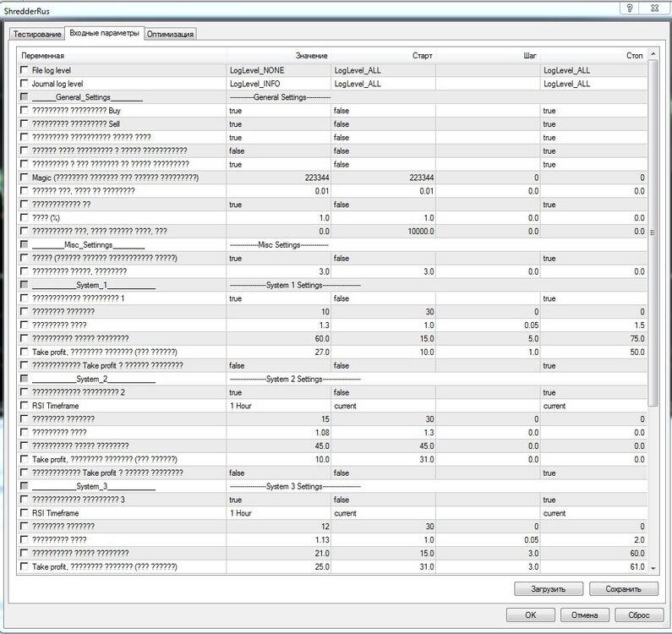
Task: Close the ShredderRus dialog
Action: [654, 8]
